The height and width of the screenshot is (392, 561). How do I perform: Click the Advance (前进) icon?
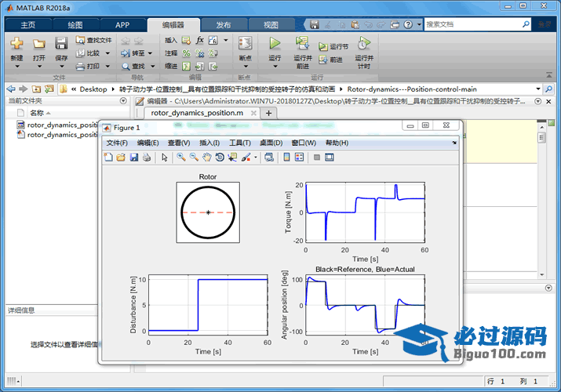[323, 60]
